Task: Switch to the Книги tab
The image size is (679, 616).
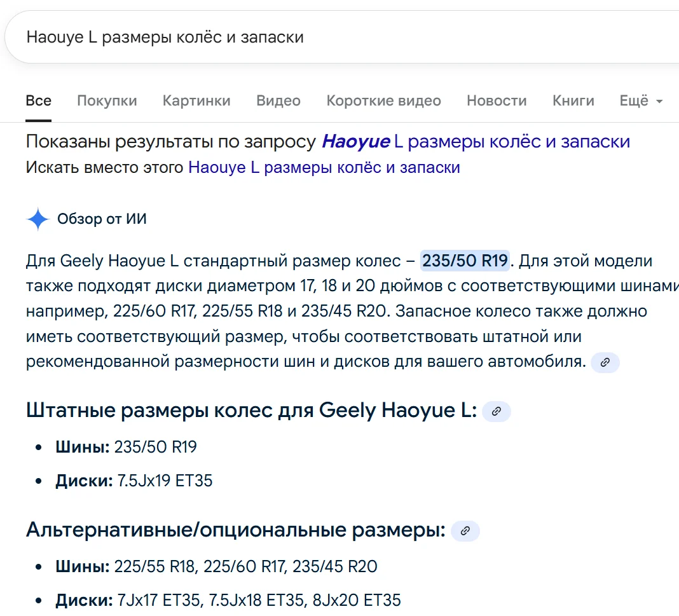Action: 573,100
